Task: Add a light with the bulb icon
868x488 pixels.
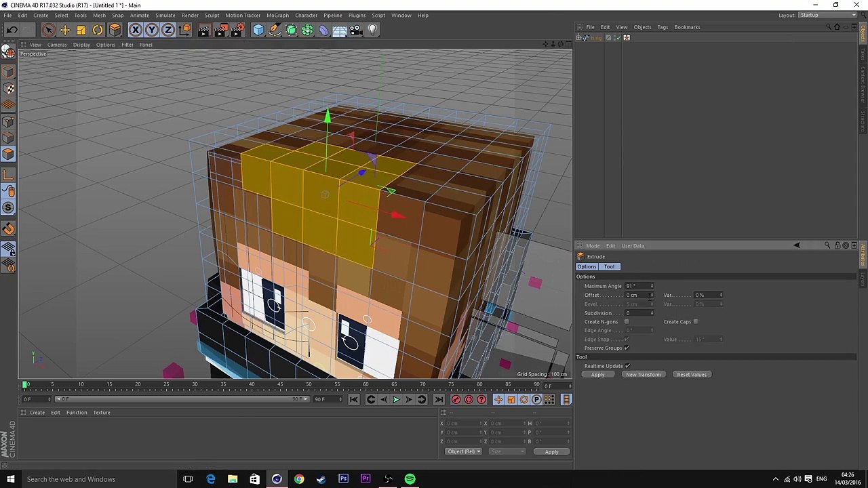Action: (x=372, y=30)
